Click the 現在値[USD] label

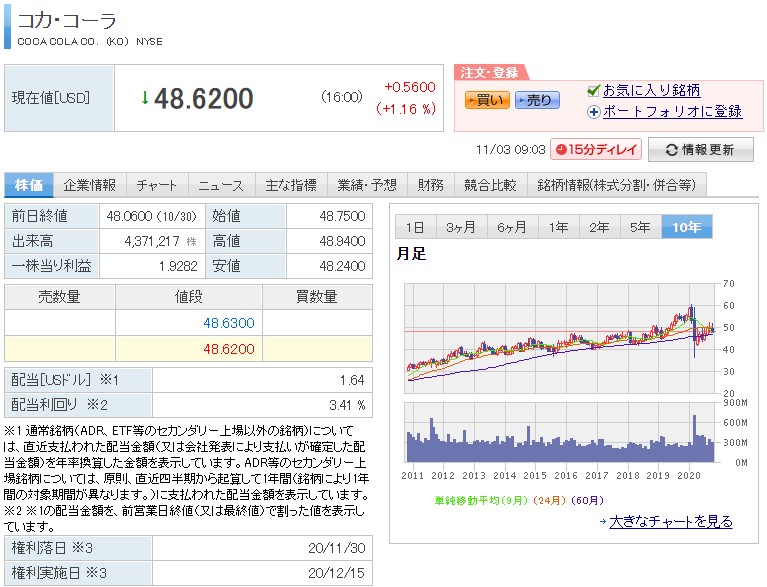(x=51, y=98)
